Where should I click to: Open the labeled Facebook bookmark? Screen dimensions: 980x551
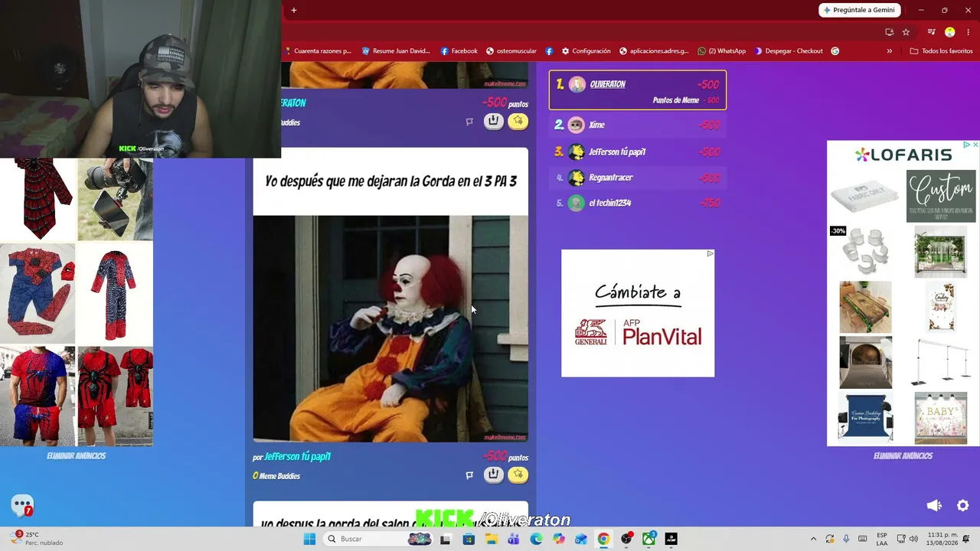[x=459, y=51]
